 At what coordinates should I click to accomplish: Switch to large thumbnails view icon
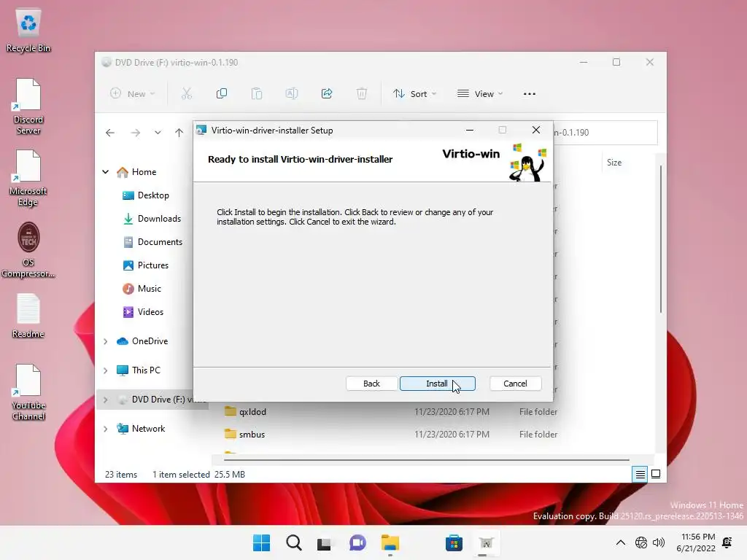(656, 474)
